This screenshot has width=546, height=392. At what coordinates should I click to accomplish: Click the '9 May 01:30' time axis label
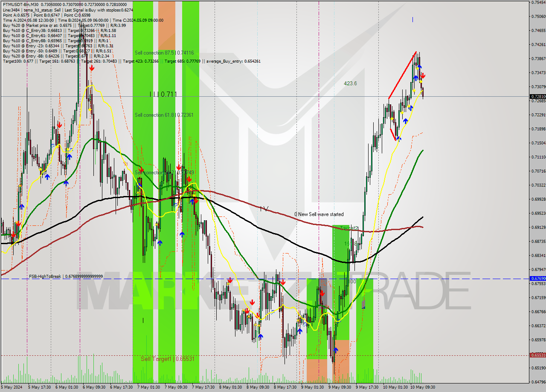click(x=313, y=387)
